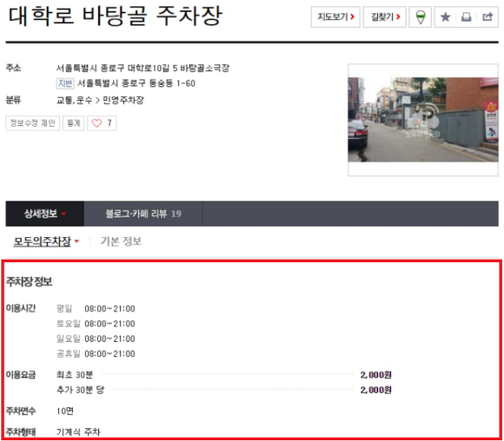This screenshot has width=504, height=441.
Task: Click 10면 parking spaces value
Action: coord(65,411)
